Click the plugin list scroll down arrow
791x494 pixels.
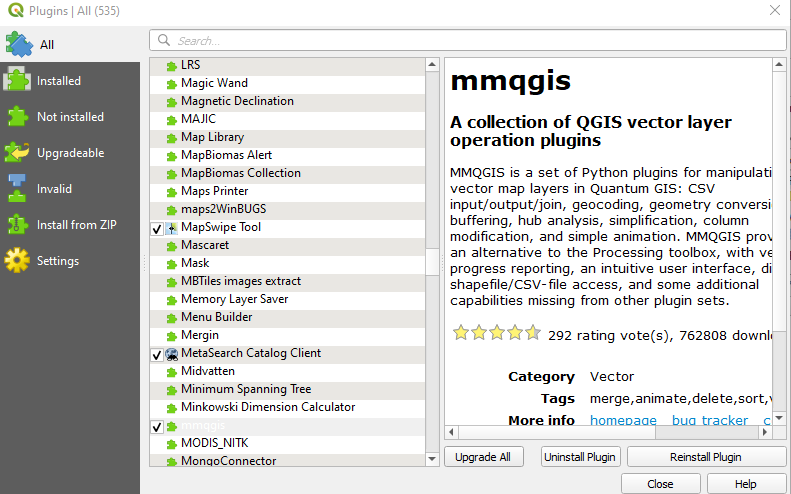(x=432, y=459)
